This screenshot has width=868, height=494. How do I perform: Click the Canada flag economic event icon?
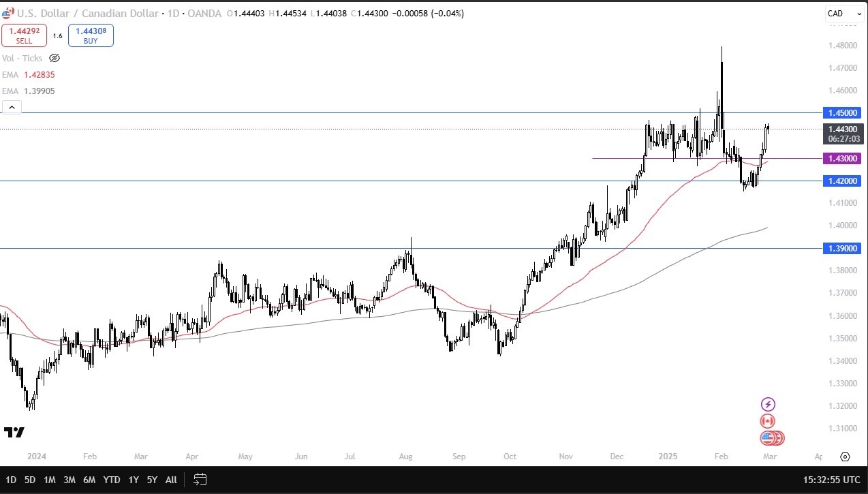[x=768, y=422]
